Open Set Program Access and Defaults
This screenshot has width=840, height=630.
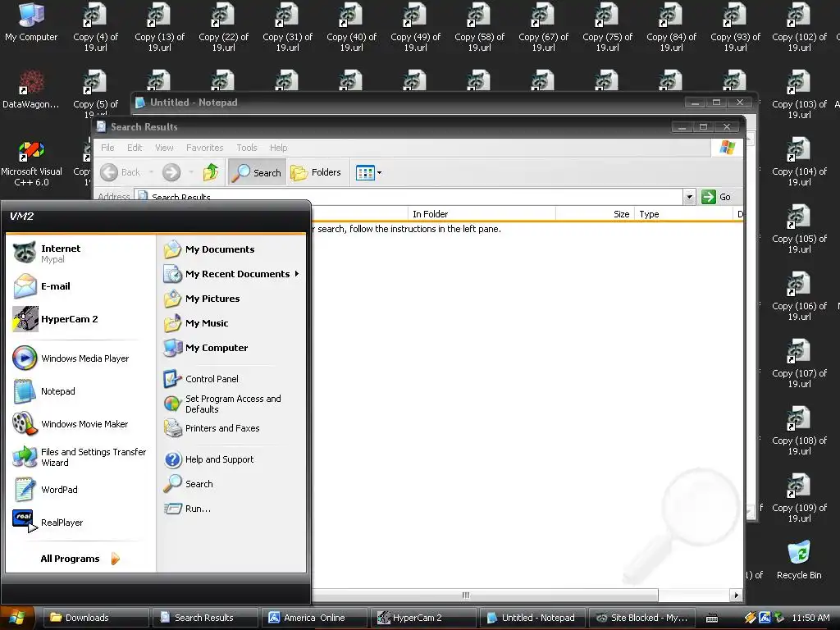(x=231, y=404)
